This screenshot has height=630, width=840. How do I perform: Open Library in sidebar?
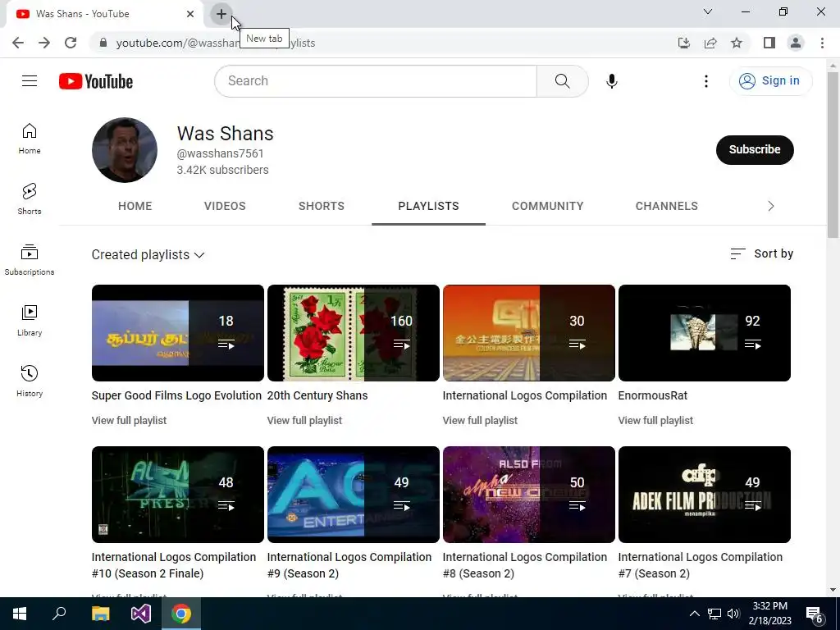tap(30, 321)
